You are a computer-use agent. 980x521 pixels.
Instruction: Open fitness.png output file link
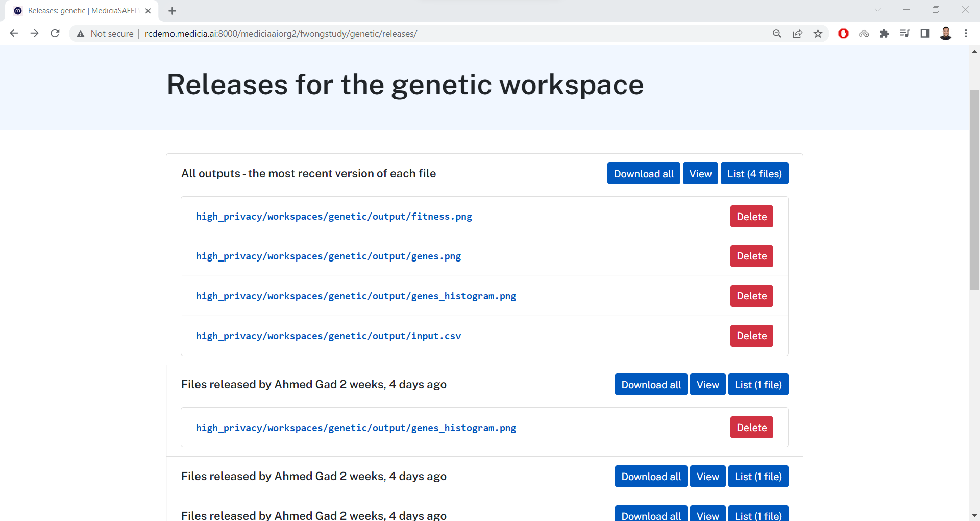click(334, 217)
